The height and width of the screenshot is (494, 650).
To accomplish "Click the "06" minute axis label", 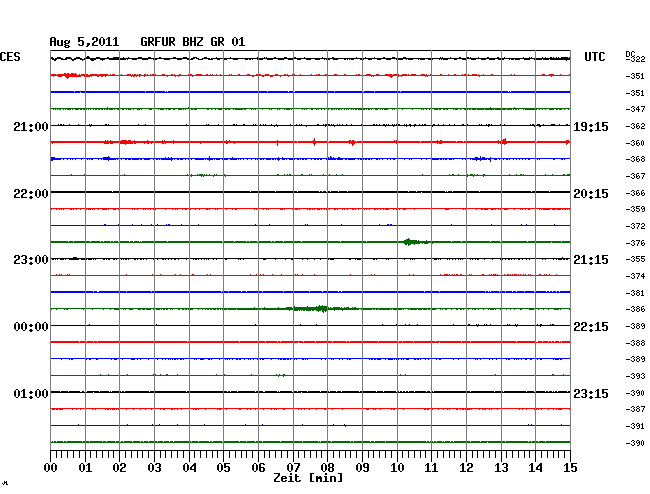I will coord(258,468).
